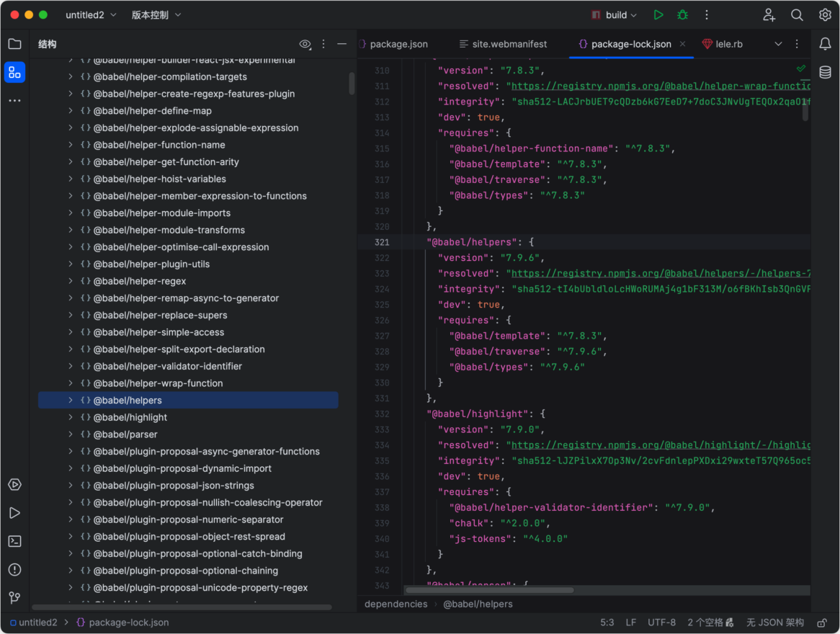Image resolution: width=840 pixels, height=634 pixels.
Task: Click package-lock.json in the navigation bar
Action: (x=122, y=622)
